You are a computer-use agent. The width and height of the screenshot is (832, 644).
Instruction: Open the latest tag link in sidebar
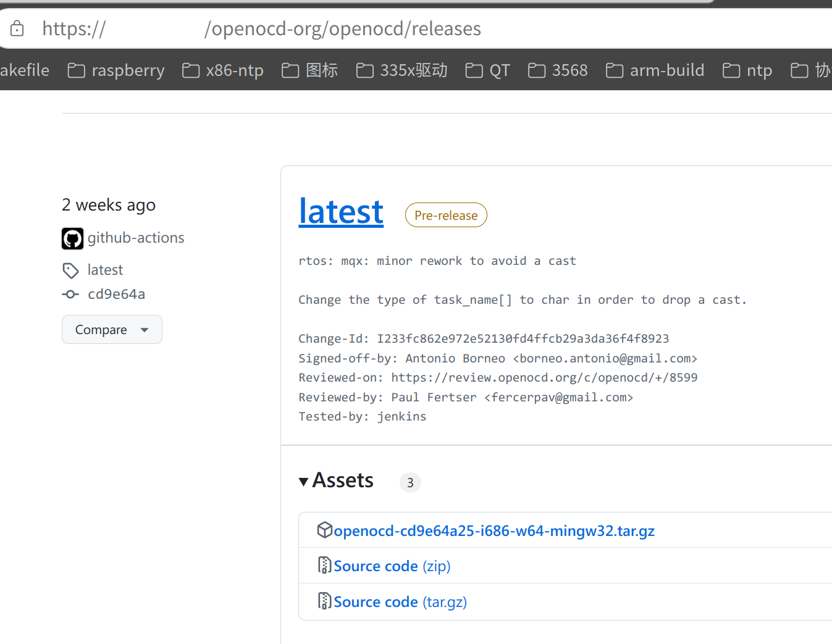[x=105, y=270]
